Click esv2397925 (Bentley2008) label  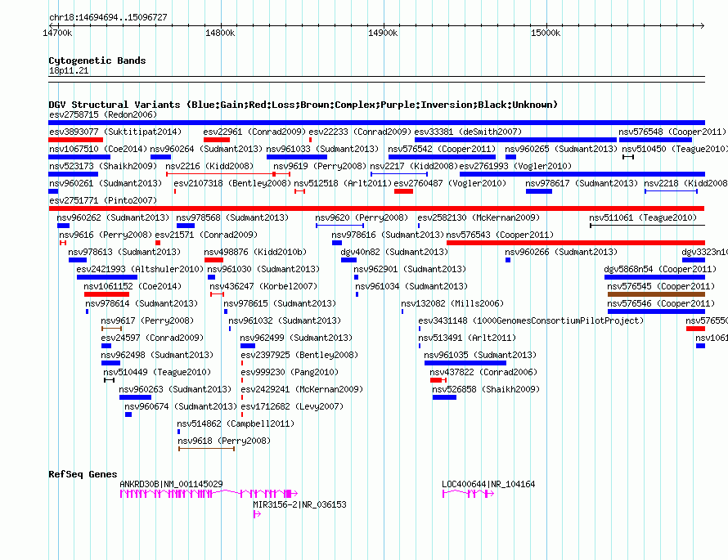[299, 355]
